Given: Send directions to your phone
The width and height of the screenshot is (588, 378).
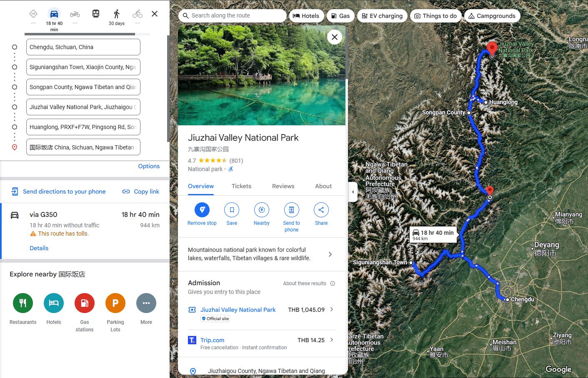Looking at the screenshot, I should click(x=58, y=191).
